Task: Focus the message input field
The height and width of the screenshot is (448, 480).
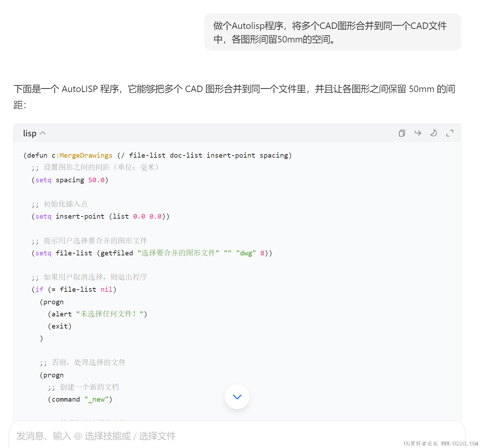Action: [x=237, y=436]
